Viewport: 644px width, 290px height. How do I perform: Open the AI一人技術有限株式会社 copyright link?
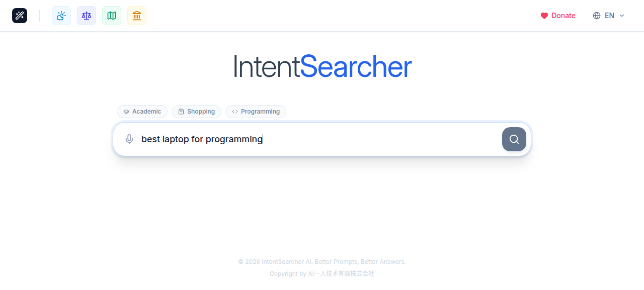point(341,274)
